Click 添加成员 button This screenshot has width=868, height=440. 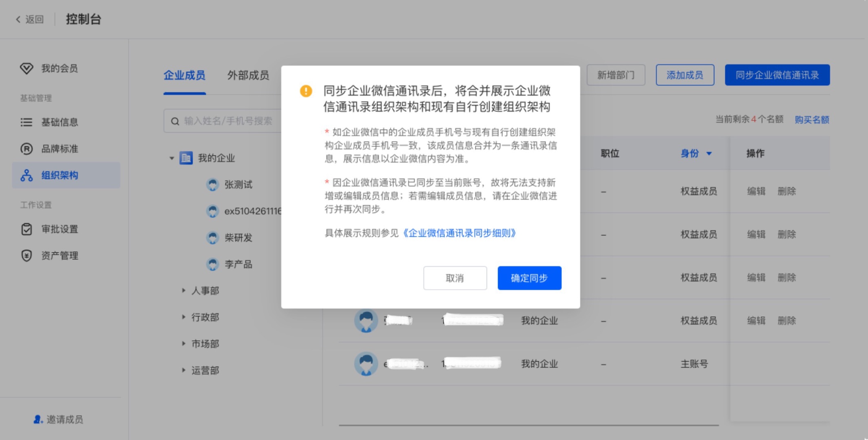pos(685,75)
